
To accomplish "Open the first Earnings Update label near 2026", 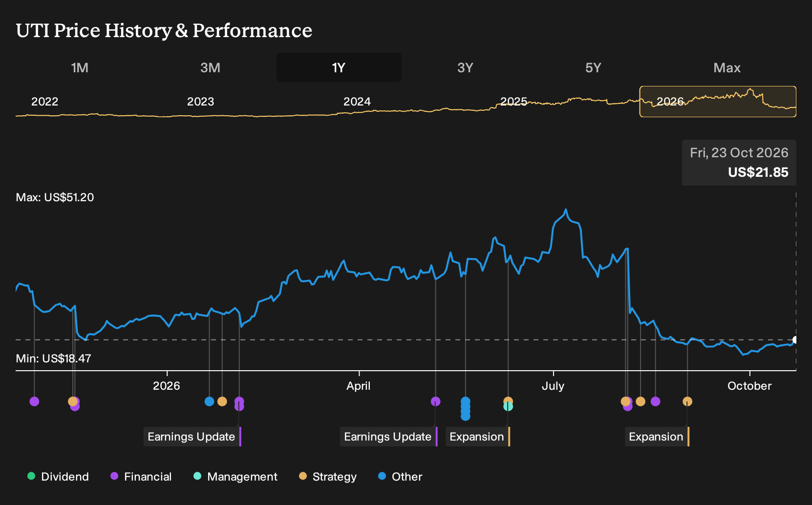I will [x=192, y=437].
